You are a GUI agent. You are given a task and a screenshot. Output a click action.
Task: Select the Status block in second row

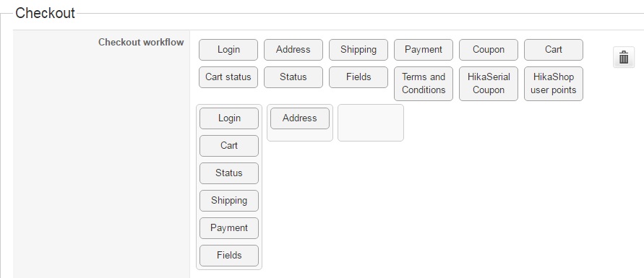tap(293, 77)
